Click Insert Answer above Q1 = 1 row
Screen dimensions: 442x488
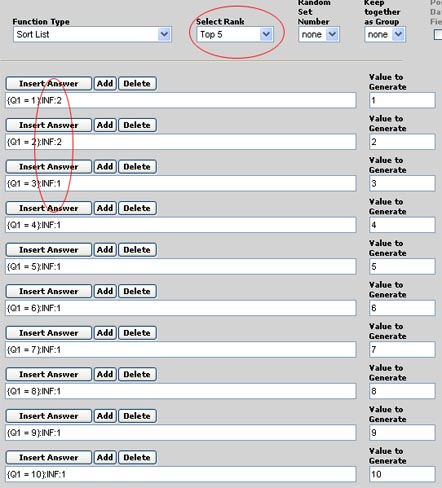pyautogui.click(x=49, y=83)
